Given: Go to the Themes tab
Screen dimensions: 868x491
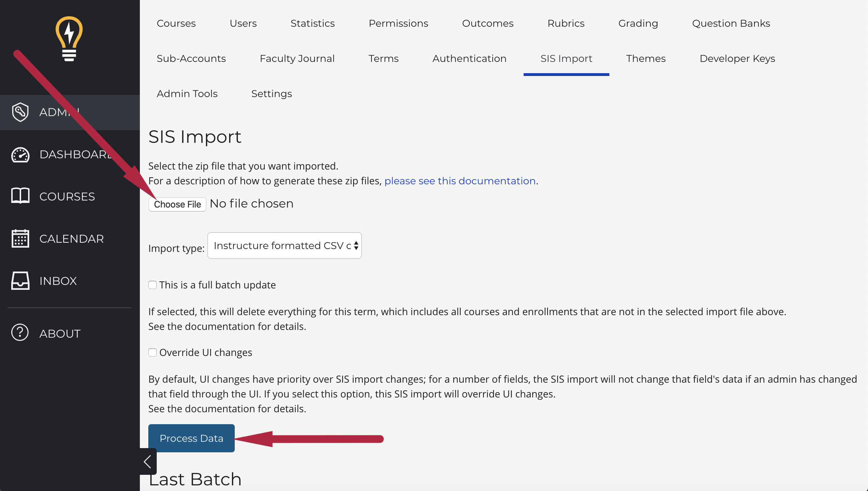Looking at the screenshot, I should pos(646,58).
